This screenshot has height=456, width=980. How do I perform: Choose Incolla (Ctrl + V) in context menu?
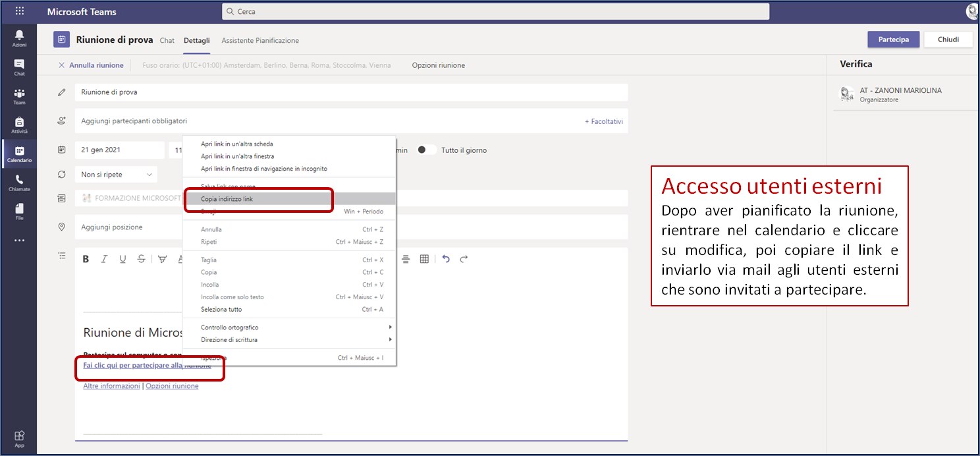(289, 285)
